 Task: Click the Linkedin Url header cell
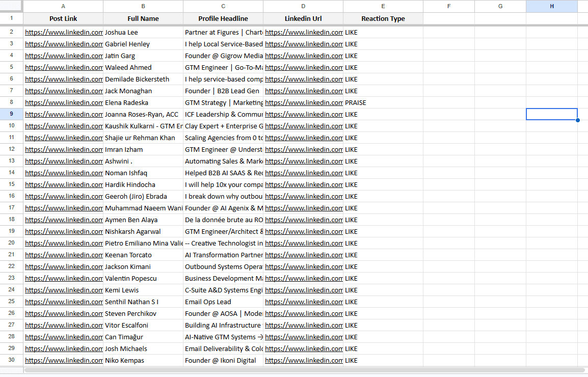tap(303, 18)
